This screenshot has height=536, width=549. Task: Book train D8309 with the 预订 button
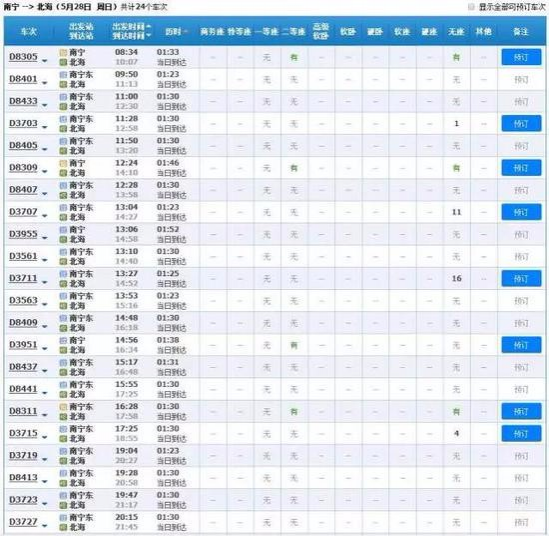[x=521, y=168]
